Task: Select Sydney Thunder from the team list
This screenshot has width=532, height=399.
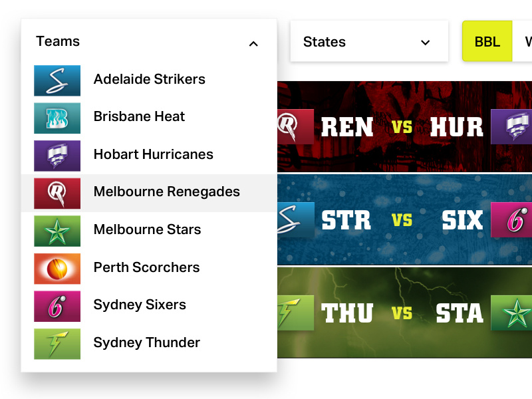Action: [x=146, y=342]
